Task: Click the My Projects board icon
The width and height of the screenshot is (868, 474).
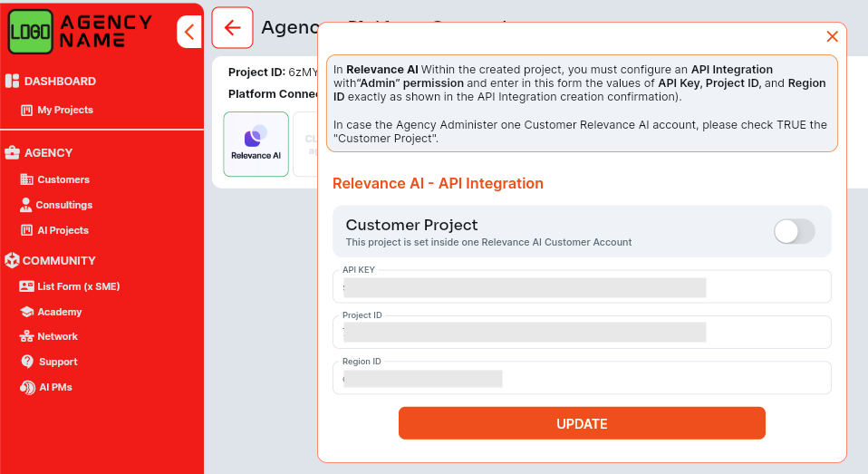Action: coord(26,111)
